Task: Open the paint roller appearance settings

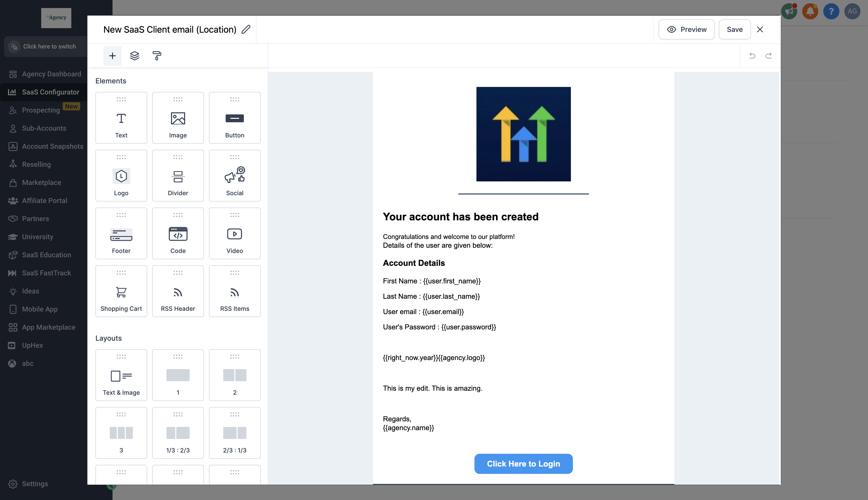Action: point(157,56)
